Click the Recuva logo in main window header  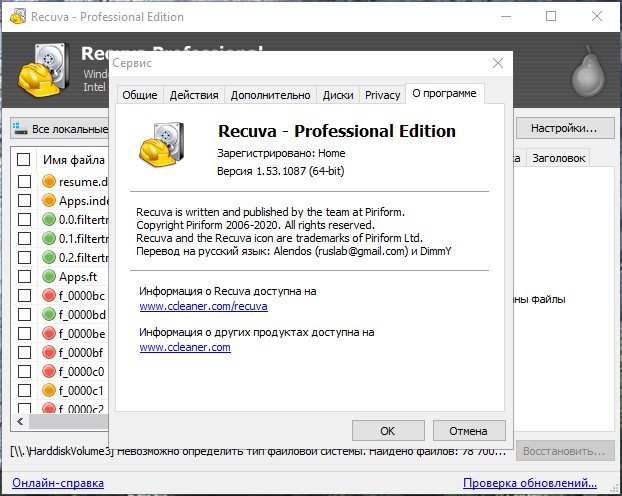pos(44,70)
